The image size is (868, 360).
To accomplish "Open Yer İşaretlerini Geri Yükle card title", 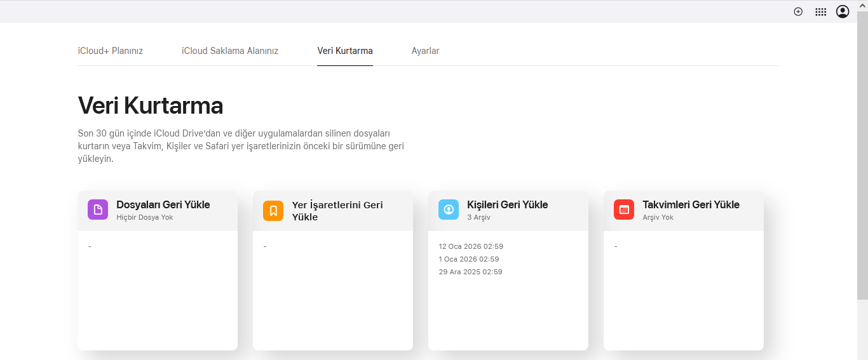I will tap(337, 211).
